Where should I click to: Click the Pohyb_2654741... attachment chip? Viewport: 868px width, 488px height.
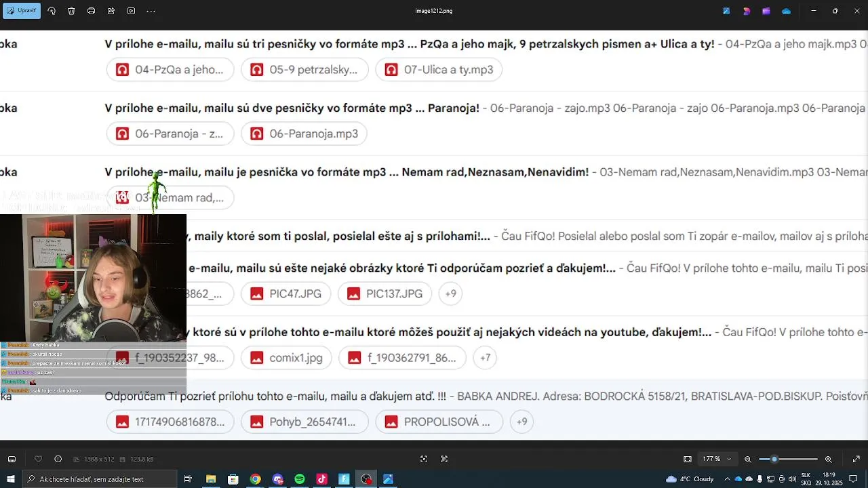pyautogui.click(x=304, y=422)
